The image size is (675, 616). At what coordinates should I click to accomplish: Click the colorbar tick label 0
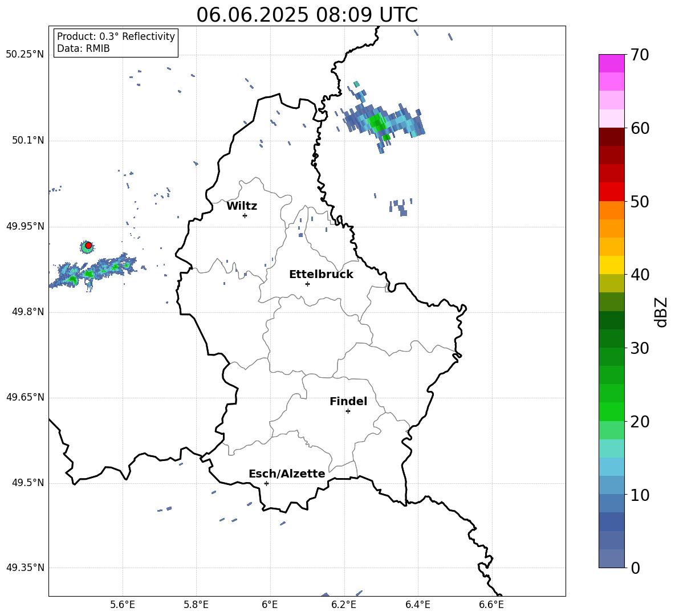635,568
